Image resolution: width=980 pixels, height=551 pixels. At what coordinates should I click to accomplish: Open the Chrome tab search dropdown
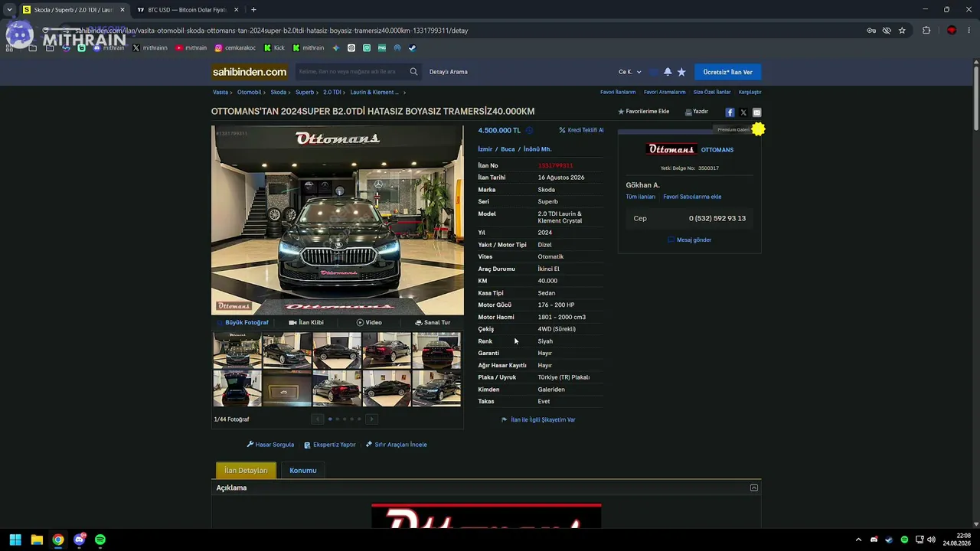point(9,10)
